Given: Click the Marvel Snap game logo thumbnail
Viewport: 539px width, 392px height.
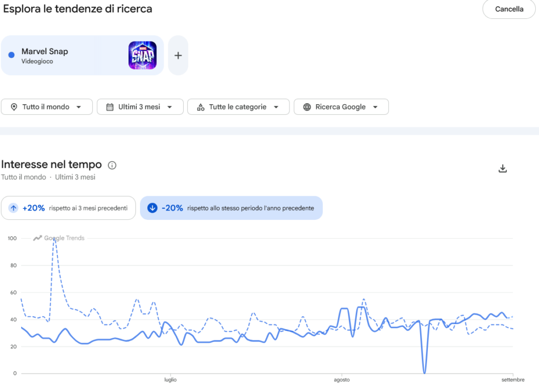Looking at the screenshot, I should coord(142,55).
